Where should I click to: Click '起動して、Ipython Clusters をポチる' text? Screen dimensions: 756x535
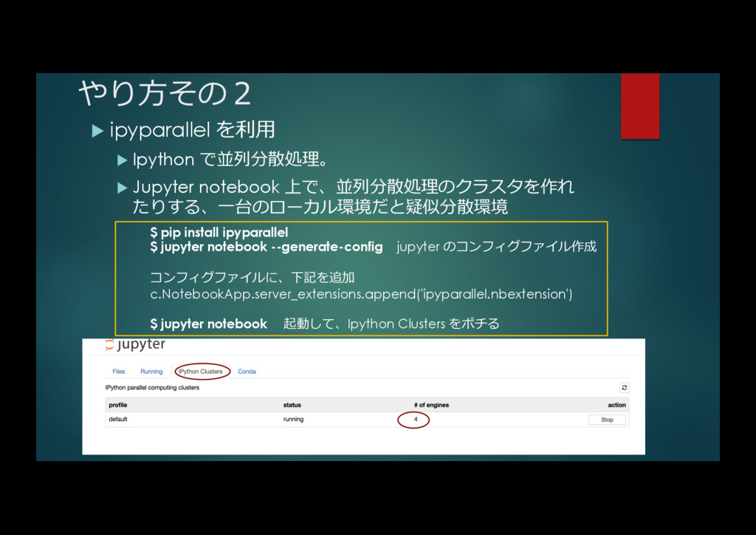click(x=391, y=324)
